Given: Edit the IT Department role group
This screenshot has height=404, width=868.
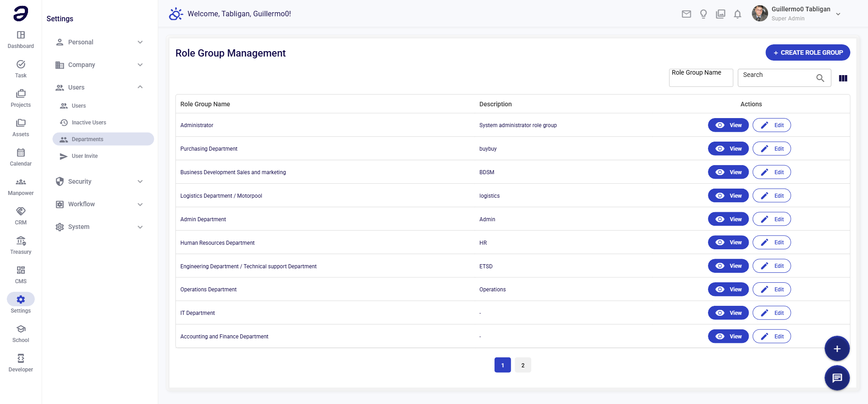Looking at the screenshot, I should pyautogui.click(x=772, y=313).
